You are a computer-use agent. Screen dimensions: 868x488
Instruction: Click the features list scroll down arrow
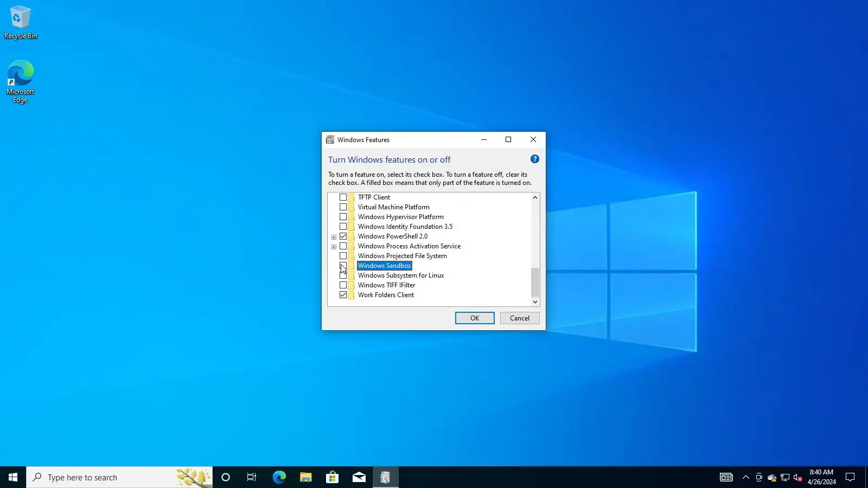click(535, 302)
